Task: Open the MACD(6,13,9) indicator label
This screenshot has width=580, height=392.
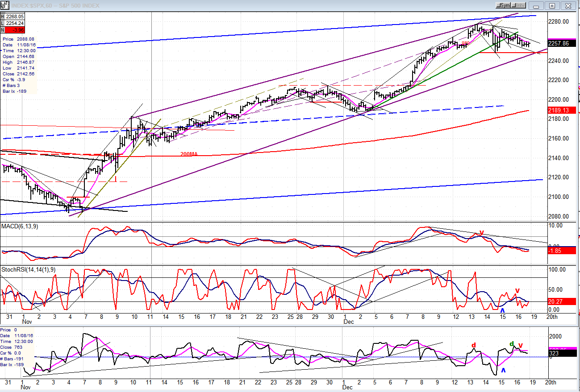Action: pos(20,227)
